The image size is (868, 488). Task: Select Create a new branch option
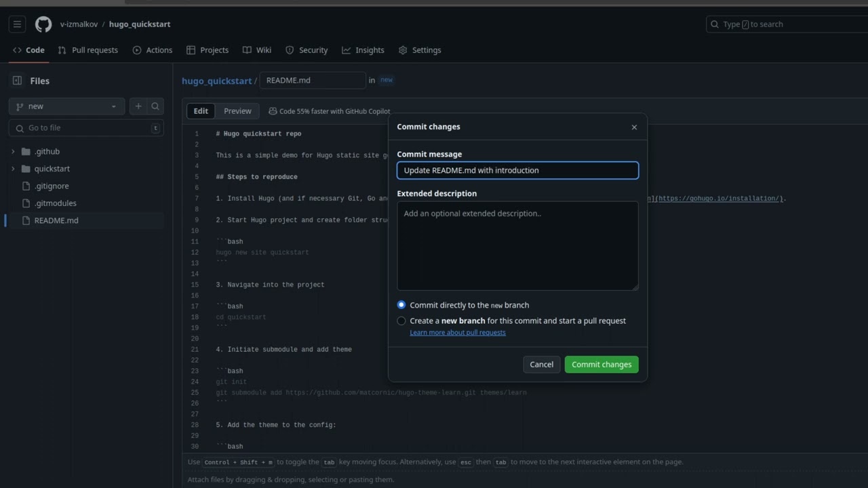[401, 321]
